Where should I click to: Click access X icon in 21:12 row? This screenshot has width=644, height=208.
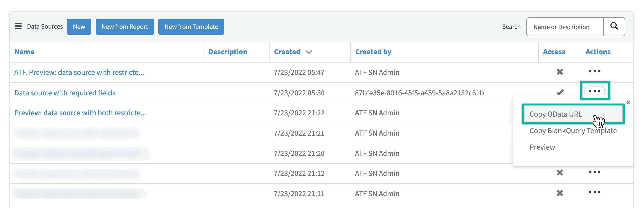(x=560, y=173)
